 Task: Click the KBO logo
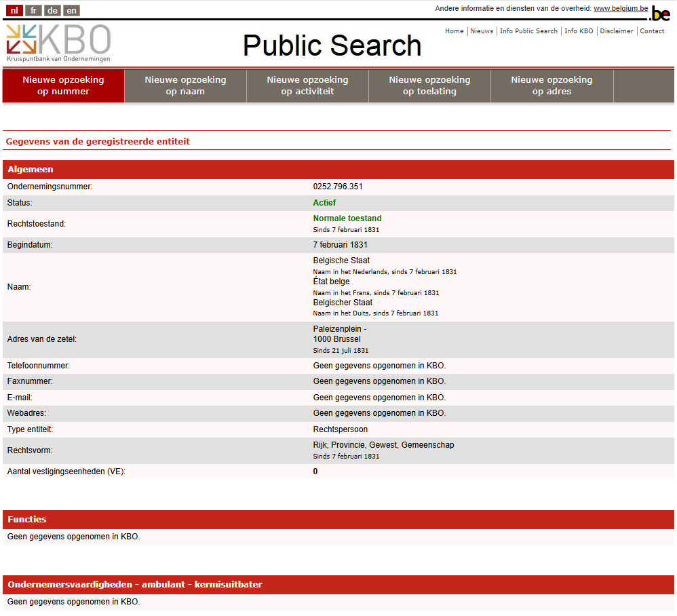[x=58, y=43]
